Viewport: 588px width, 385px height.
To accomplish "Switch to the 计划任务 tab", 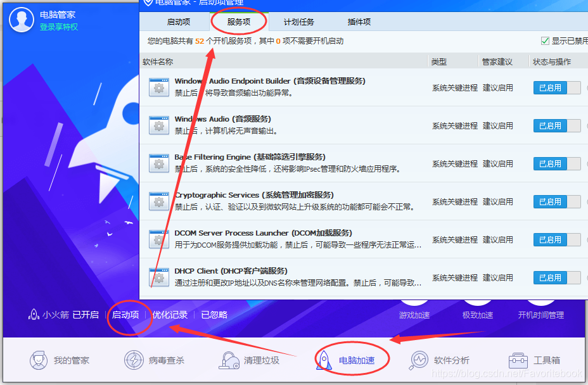I will coord(299,22).
